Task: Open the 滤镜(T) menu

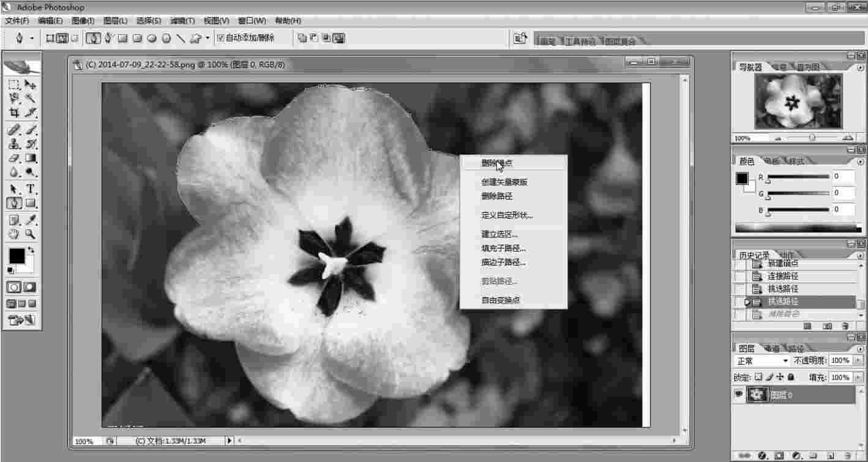Action: pyautogui.click(x=182, y=21)
